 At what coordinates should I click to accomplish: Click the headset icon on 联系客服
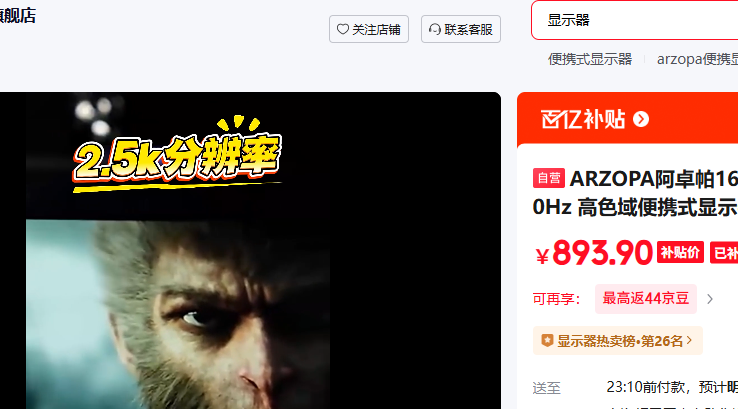[x=435, y=29]
